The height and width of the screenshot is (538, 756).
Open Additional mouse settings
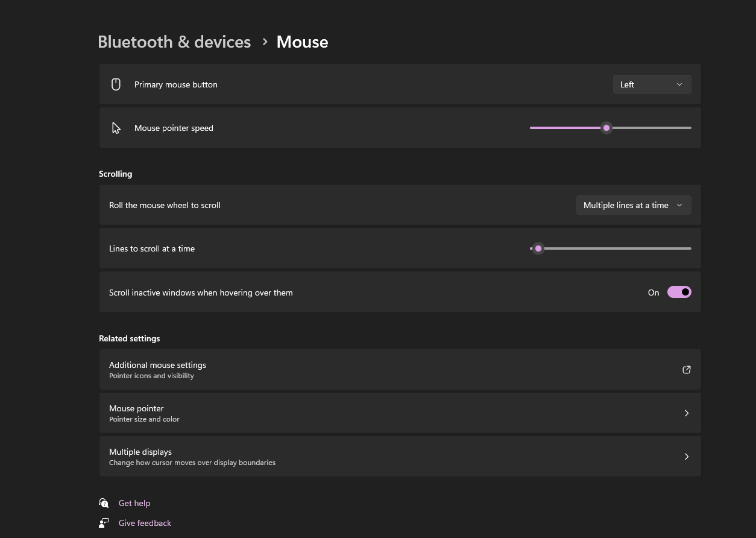click(400, 370)
